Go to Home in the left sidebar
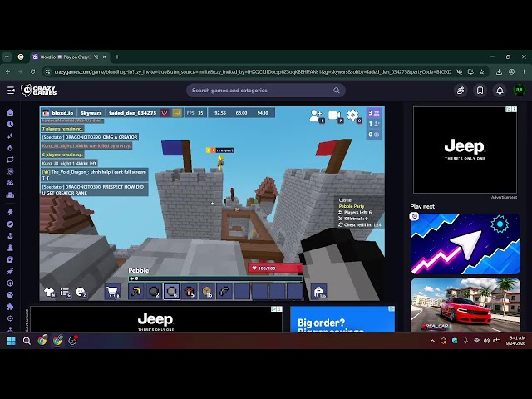Viewport: 532px width, 399px height. pyautogui.click(x=10, y=112)
